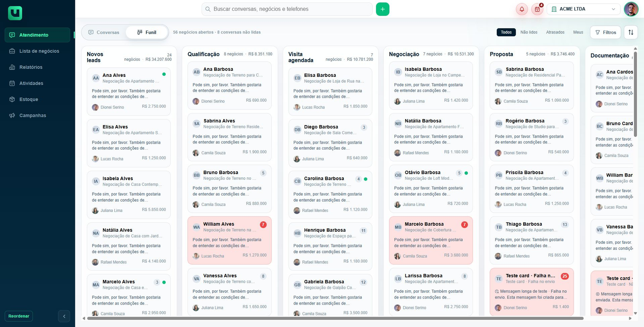Image resolution: width=644 pixels, height=327 pixels.
Task: Open Relatórios menu item
Action: [37, 67]
